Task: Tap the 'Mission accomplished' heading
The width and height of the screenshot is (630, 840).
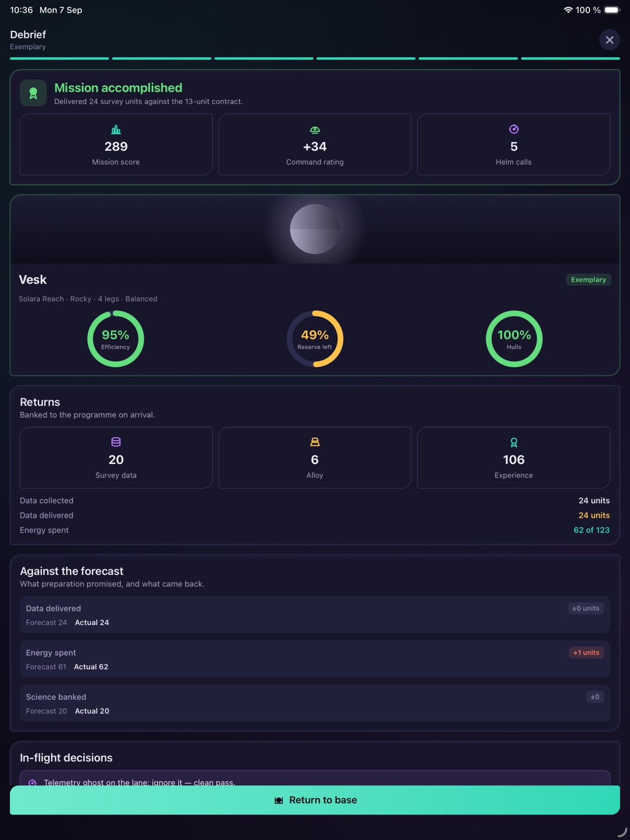Action: tap(118, 88)
